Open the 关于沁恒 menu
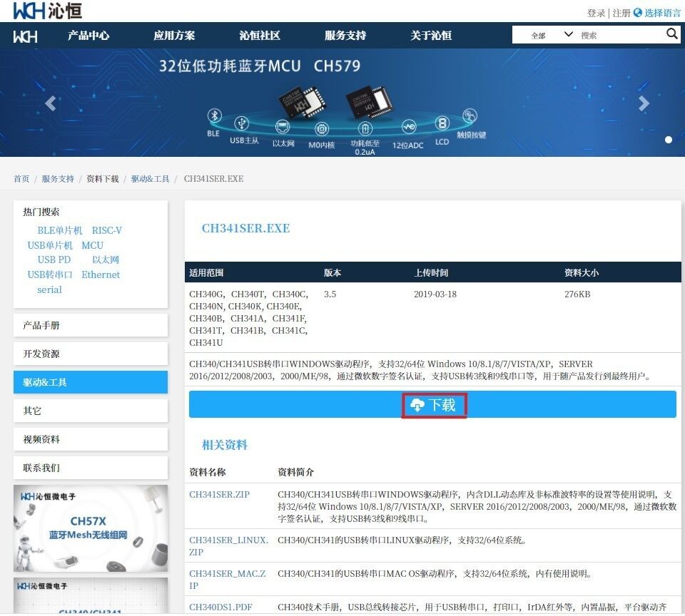 pyautogui.click(x=431, y=36)
